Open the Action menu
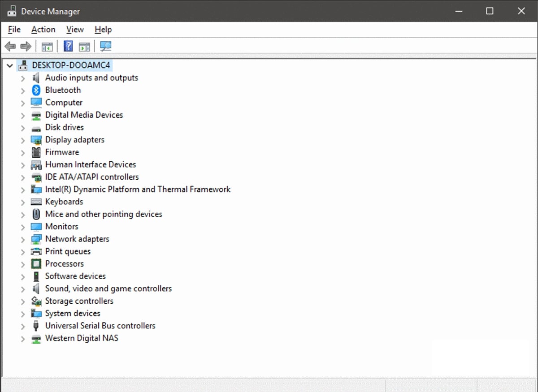This screenshot has height=392, width=538. [43, 30]
